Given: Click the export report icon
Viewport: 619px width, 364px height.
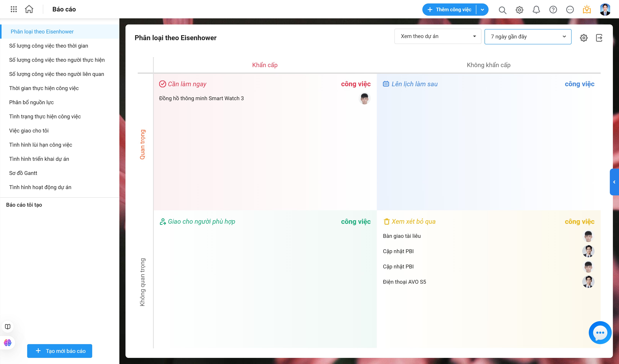Looking at the screenshot, I should point(599,38).
